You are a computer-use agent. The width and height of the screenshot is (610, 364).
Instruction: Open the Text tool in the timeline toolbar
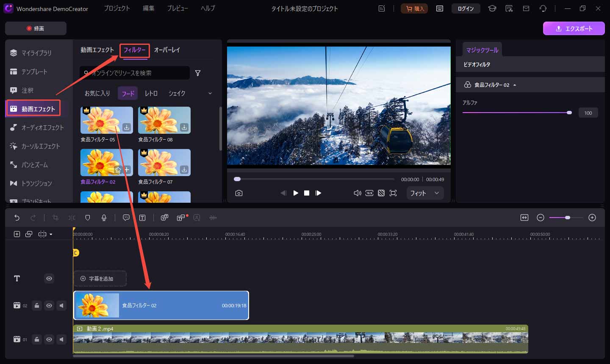pos(142,217)
